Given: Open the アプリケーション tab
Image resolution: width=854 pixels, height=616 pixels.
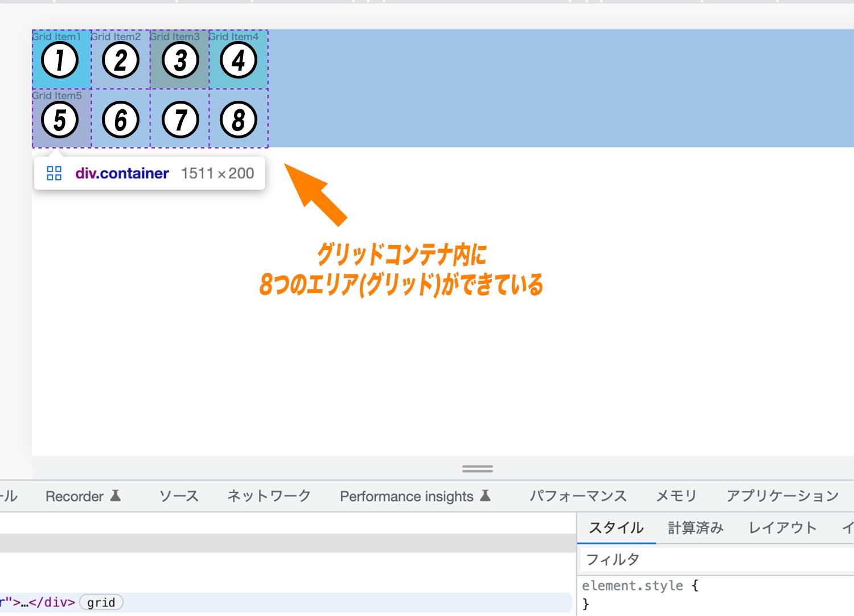Looking at the screenshot, I should [x=782, y=496].
